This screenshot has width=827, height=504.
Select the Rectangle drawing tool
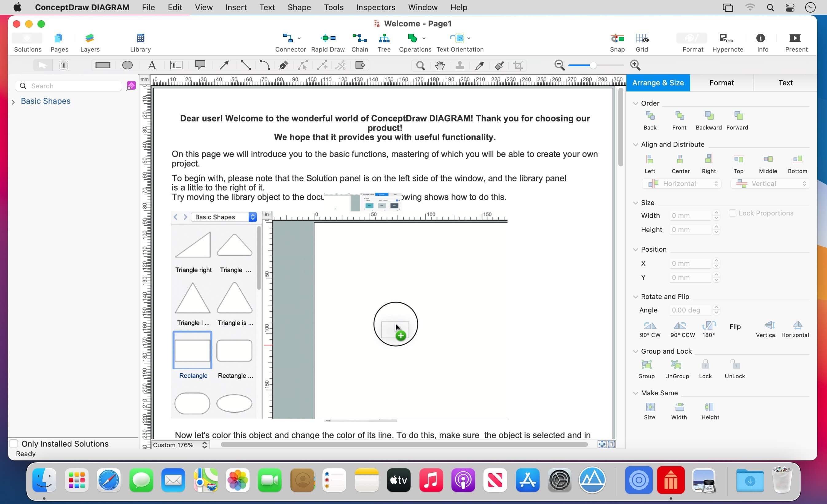(x=103, y=65)
